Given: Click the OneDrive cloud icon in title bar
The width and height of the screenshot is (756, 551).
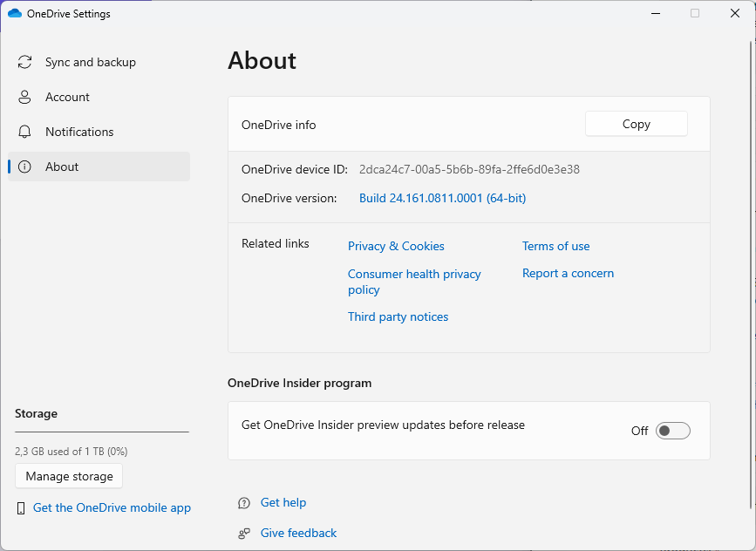Looking at the screenshot, I should click(x=14, y=14).
